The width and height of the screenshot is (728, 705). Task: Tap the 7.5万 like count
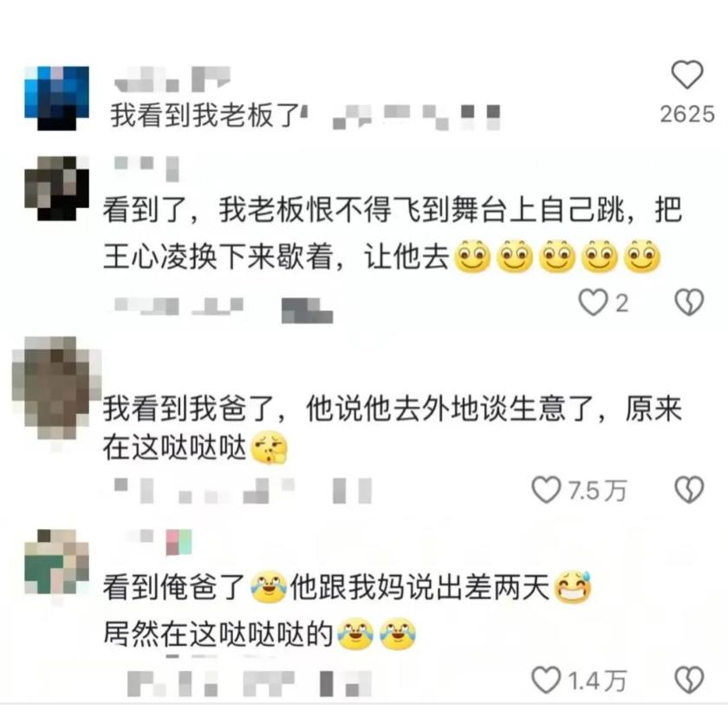click(597, 491)
